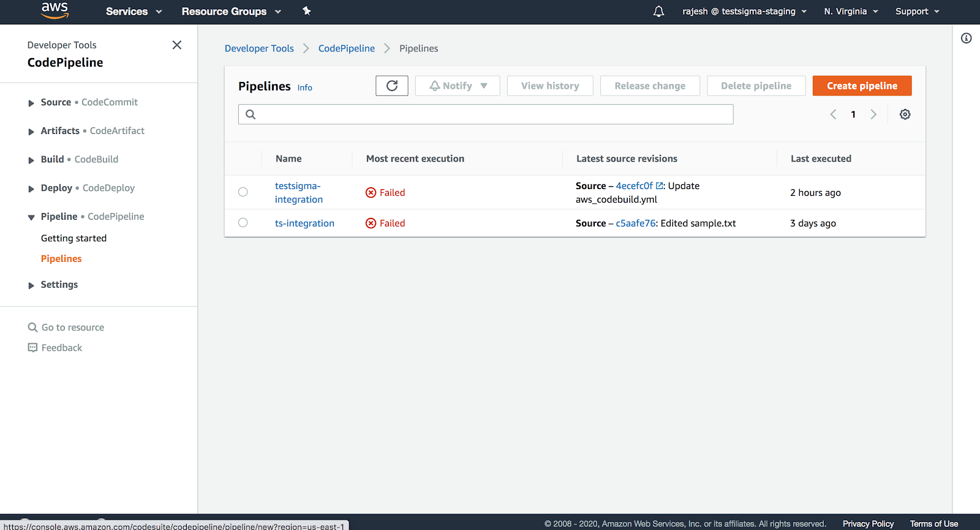The width and height of the screenshot is (980, 530).
Task: Click the Most recent execution column header
Action: click(x=415, y=159)
